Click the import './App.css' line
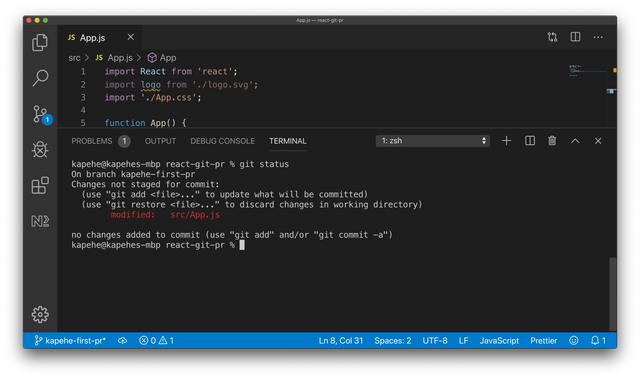This screenshot has width=640, height=379. [x=153, y=98]
